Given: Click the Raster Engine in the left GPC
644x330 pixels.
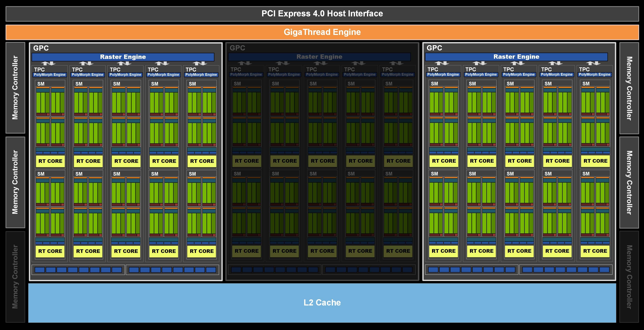Looking at the screenshot, I should point(123,57).
